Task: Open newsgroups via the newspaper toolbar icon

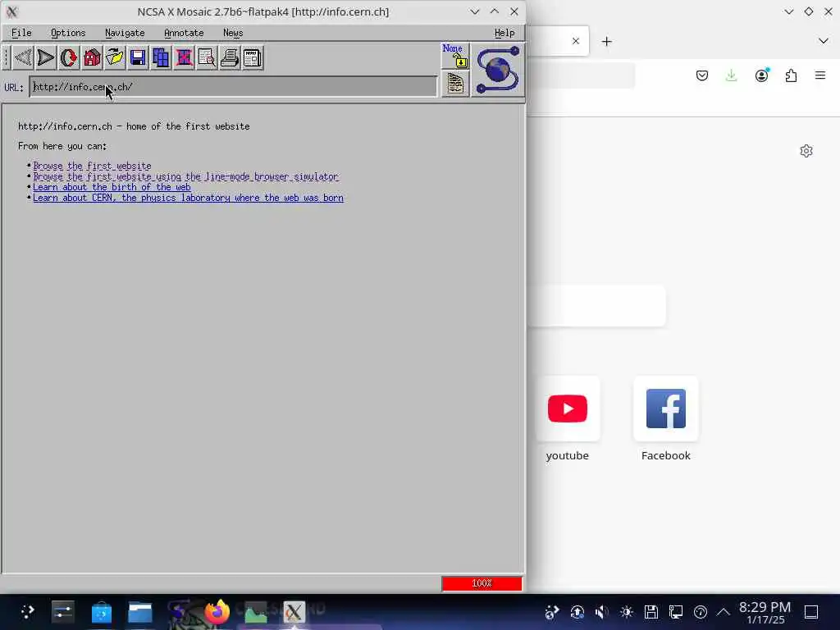Action: click(x=253, y=57)
